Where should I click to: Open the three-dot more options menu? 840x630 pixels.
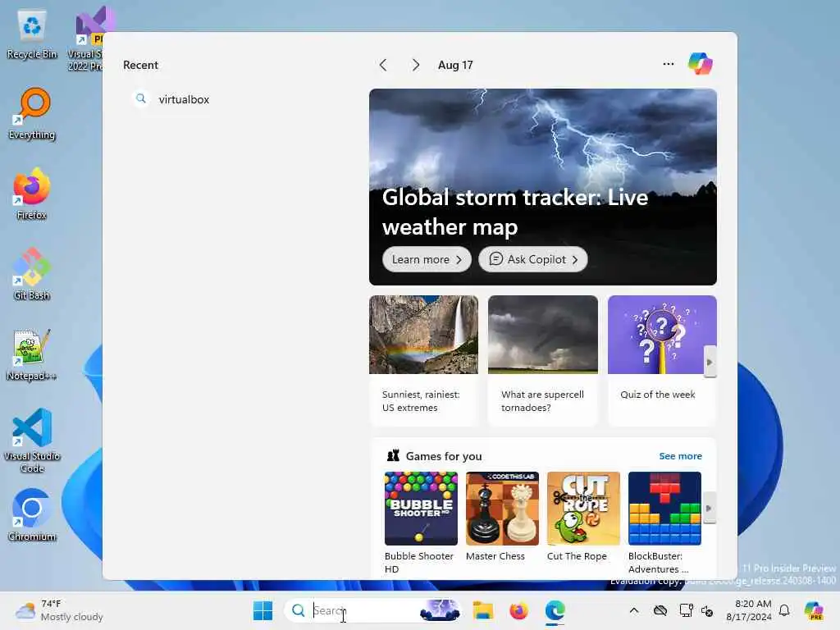(668, 64)
